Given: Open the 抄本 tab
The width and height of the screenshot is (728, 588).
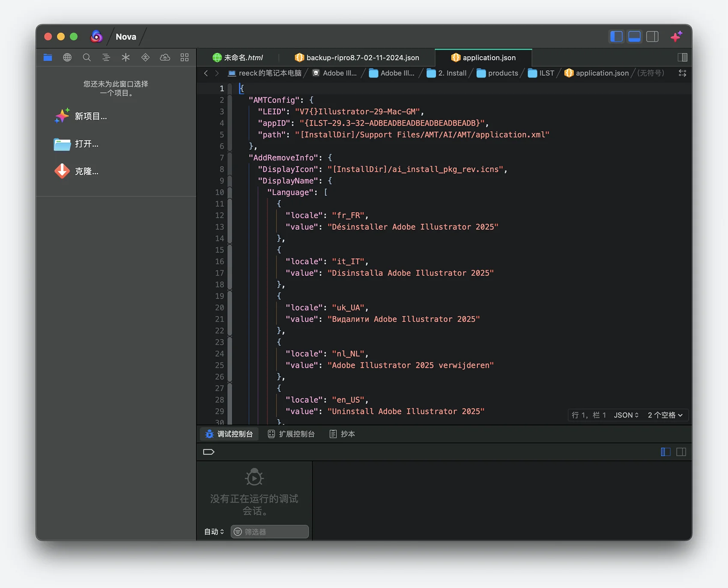Looking at the screenshot, I should pyautogui.click(x=342, y=434).
